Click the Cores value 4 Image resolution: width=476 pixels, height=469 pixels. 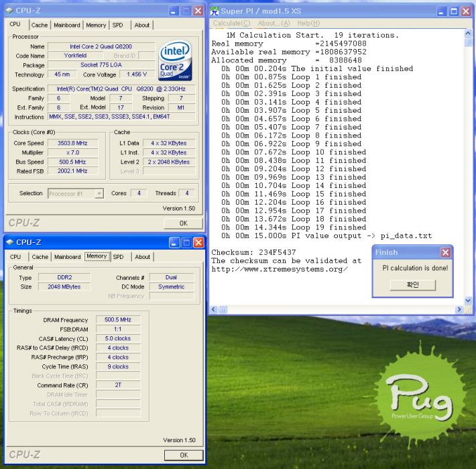[139, 193]
